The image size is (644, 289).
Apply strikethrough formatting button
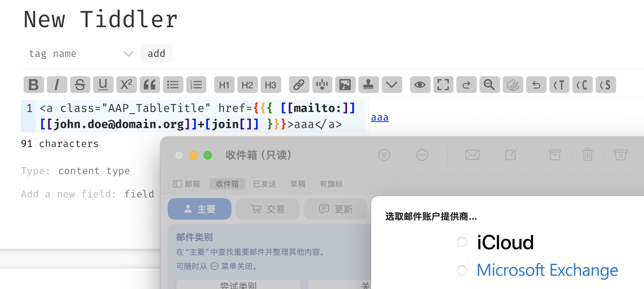(x=80, y=85)
